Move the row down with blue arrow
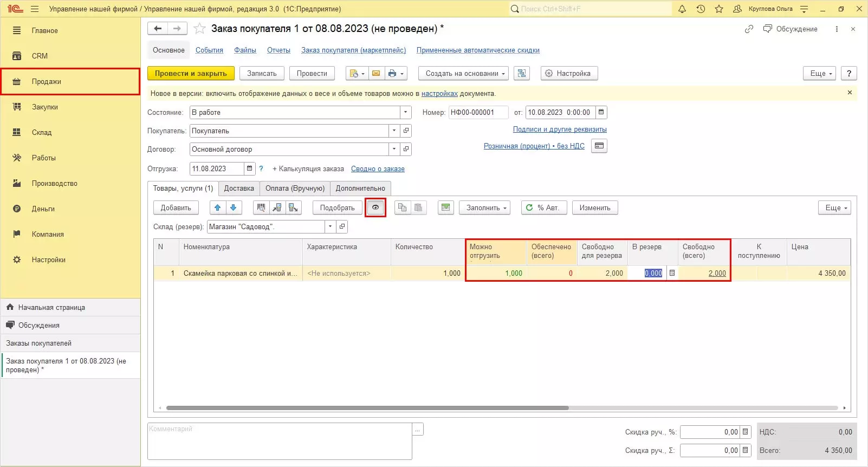Screen dimensions: 868x467 (234, 207)
